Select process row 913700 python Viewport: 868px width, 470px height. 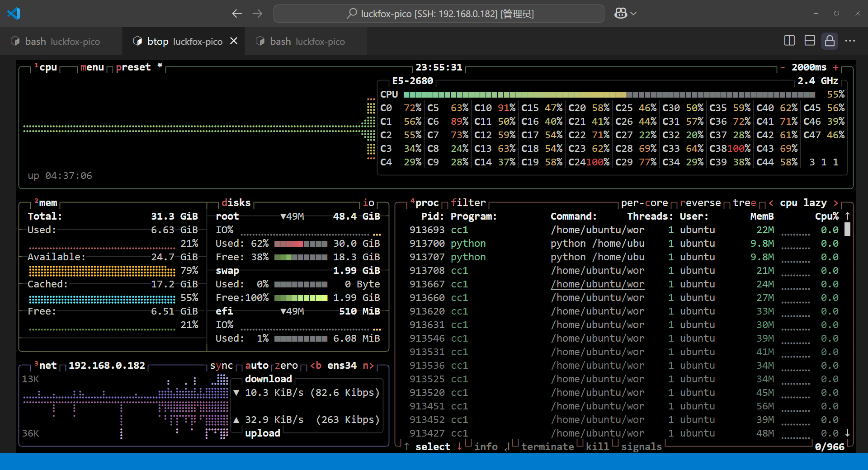click(624, 244)
